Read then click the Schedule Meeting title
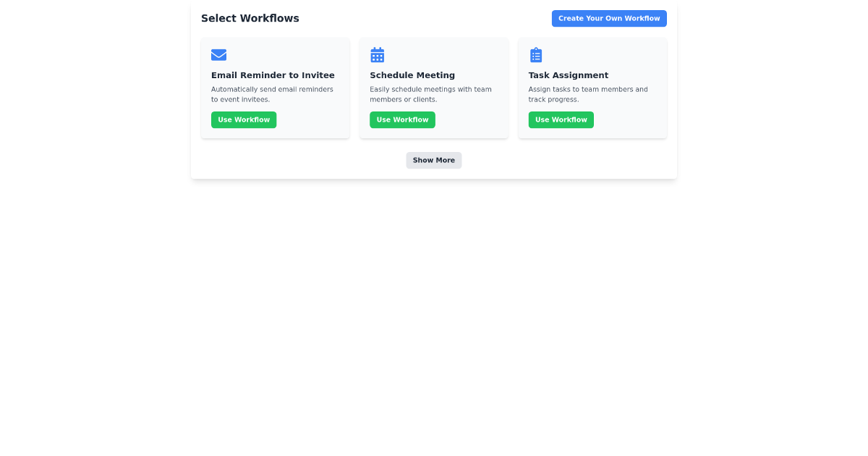Screen dimensions: 868x456 click(412, 75)
